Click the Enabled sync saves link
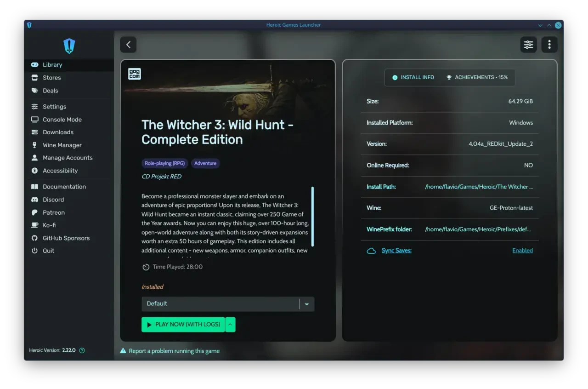This screenshot has width=588, height=389. click(523, 251)
